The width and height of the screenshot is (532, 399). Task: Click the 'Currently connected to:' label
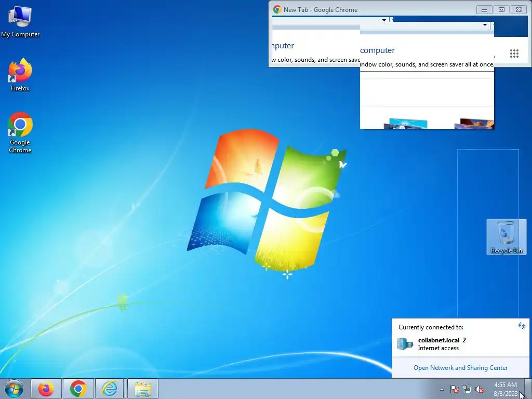tap(431, 327)
